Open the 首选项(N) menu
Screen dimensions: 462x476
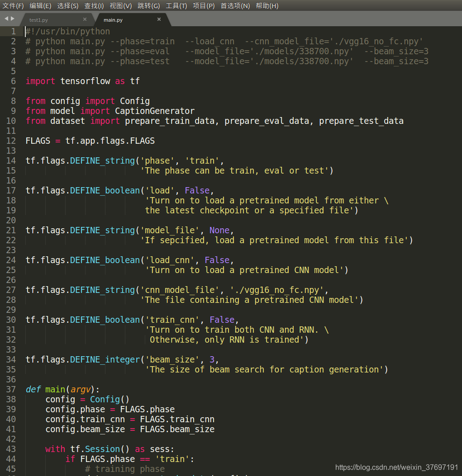pyautogui.click(x=235, y=6)
